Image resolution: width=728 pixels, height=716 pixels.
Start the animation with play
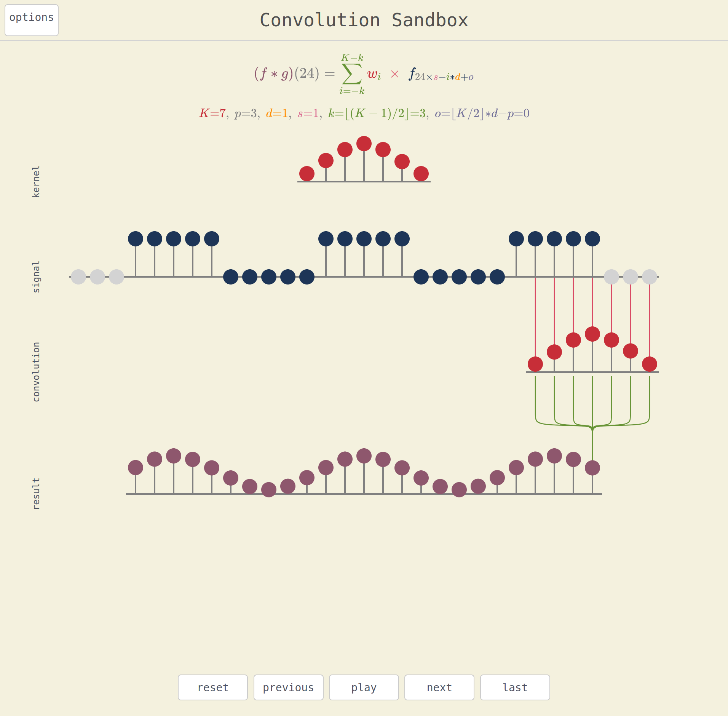coord(364,687)
